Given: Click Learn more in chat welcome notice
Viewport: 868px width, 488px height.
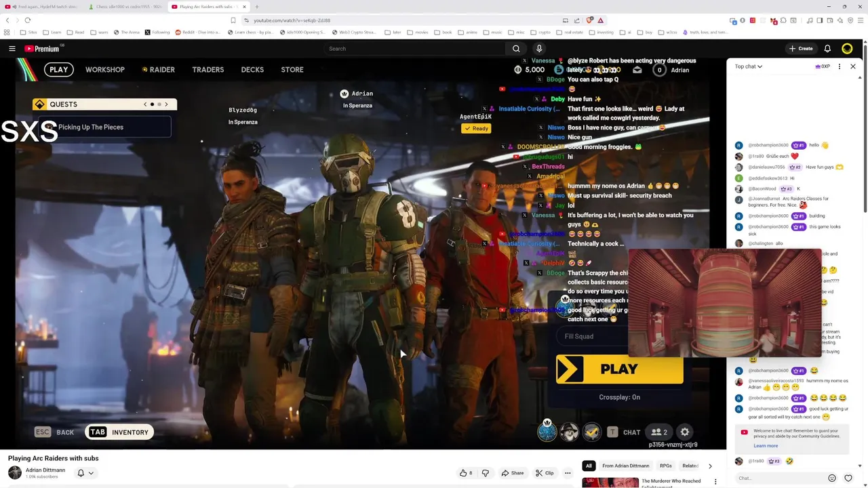Looking at the screenshot, I should tap(766, 446).
